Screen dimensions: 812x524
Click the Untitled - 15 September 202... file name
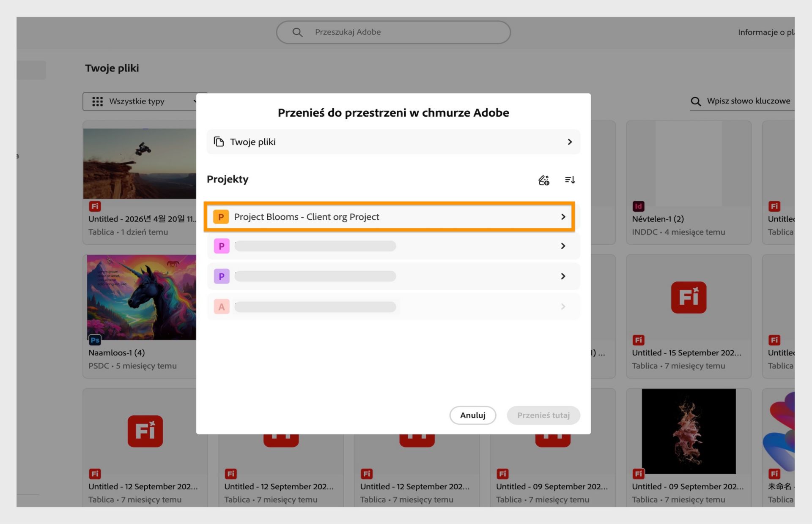687,353
